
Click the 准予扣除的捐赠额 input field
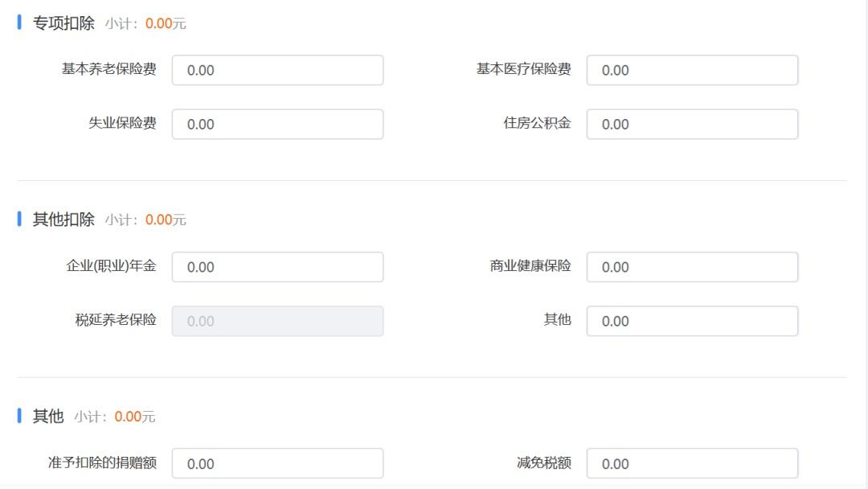tap(277, 463)
